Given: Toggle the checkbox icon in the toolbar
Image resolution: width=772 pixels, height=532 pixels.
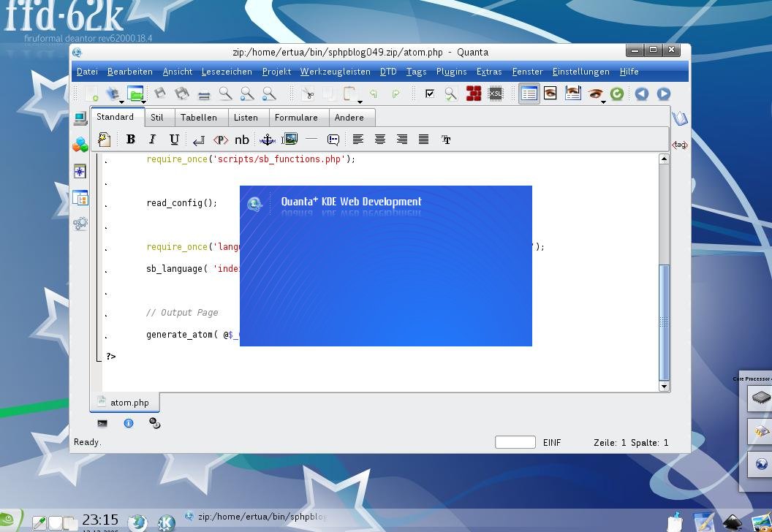Looking at the screenshot, I should point(430,94).
